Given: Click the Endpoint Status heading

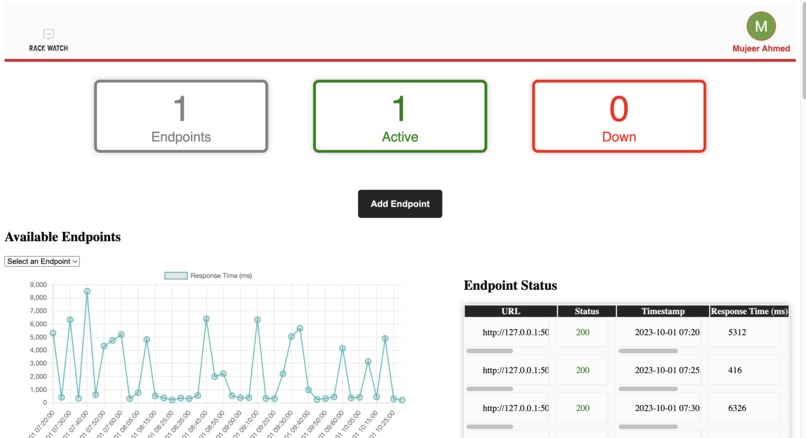Looking at the screenshot, I should (510, 285).
